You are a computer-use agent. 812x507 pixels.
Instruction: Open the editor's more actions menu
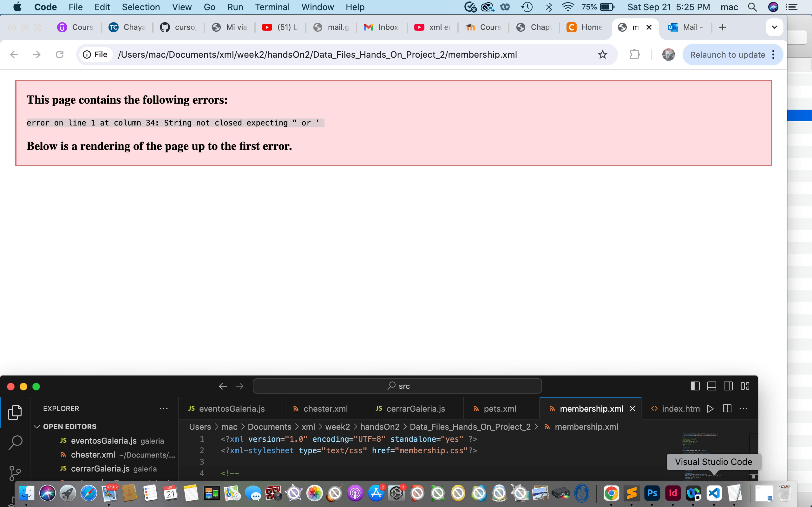(x=743, y=408)
